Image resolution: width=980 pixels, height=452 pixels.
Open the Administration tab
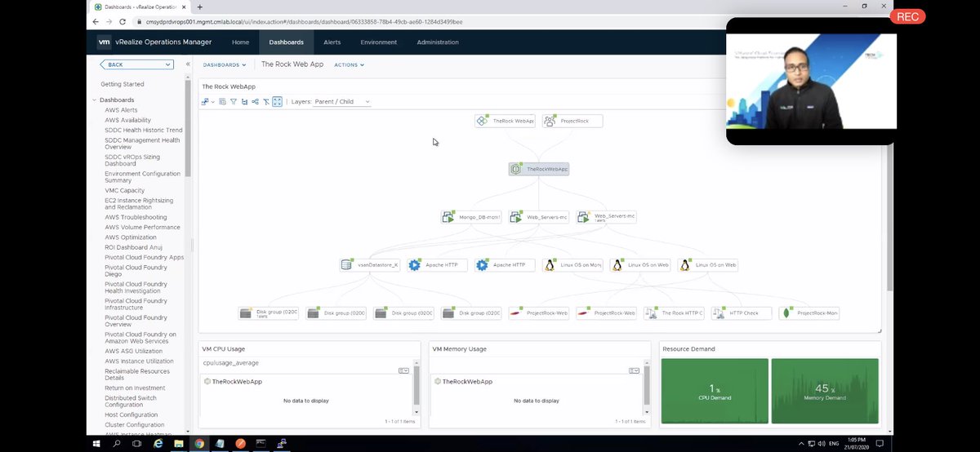(438, 42)
